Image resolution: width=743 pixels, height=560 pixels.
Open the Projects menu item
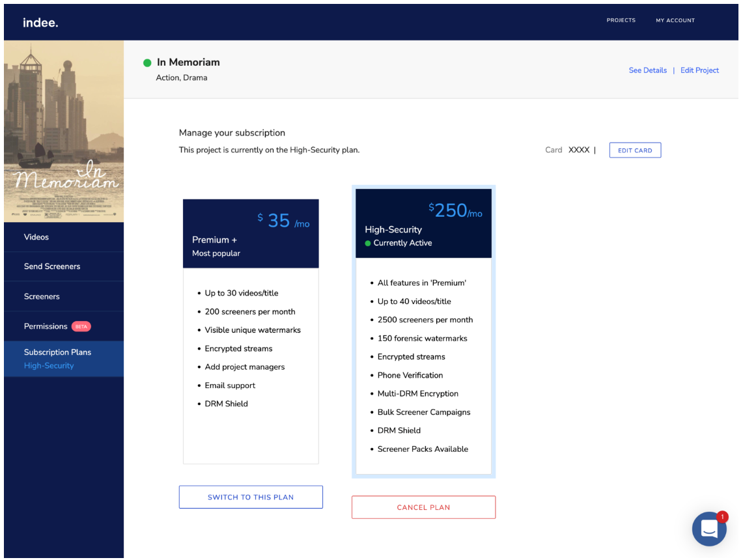[x=621, y=20]
